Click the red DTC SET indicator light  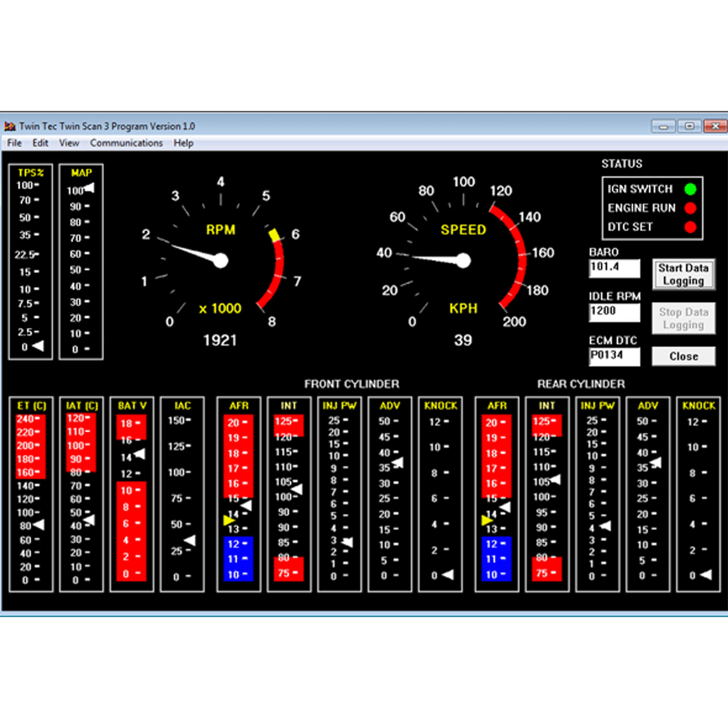coord(690,227)
